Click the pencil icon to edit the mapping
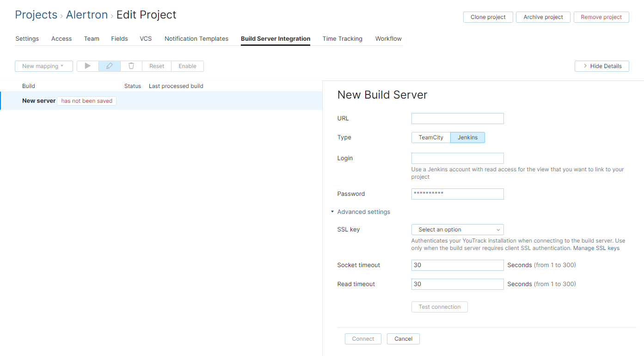Viewport: 644px width, 356px height. pyautogui.click(x=109, y=66)
